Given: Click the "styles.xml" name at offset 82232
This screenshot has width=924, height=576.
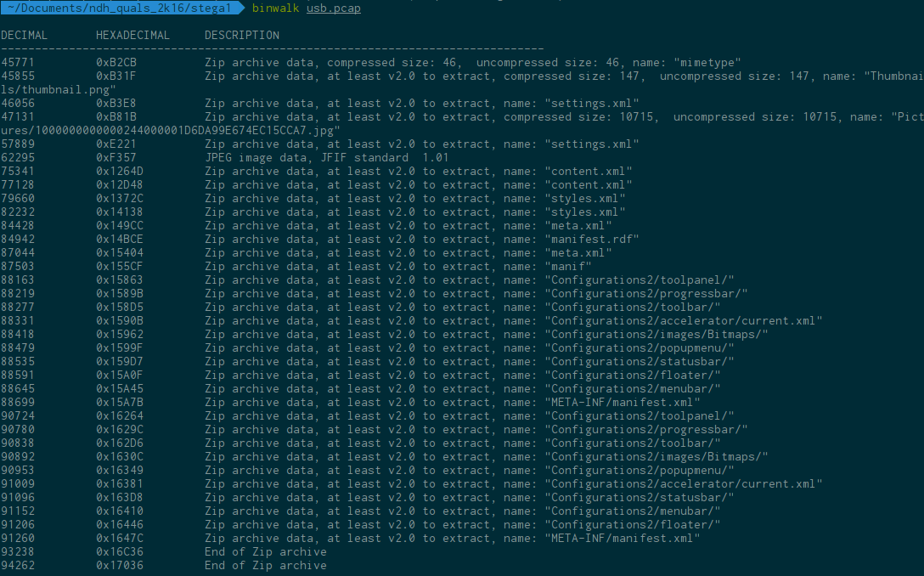Looking at the screenshot, I should coord(584,212).
